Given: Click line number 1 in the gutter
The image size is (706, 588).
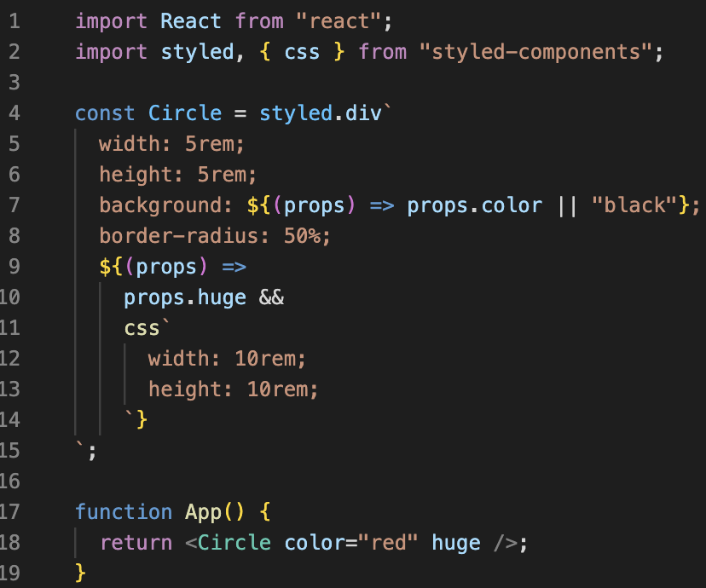Looking at the screenshot, I should click(14, 21).
